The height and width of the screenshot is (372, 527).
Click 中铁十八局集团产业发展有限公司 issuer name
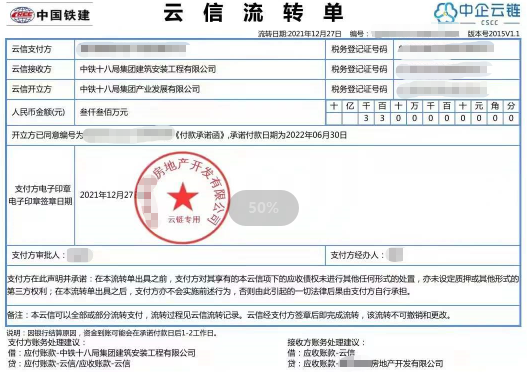[x=140, y=89]
